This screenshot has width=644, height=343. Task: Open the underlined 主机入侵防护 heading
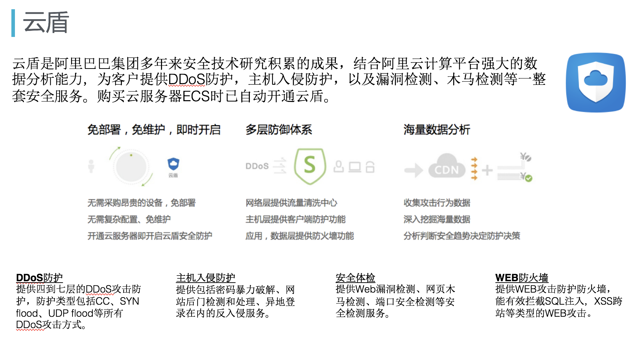point(205,278)
